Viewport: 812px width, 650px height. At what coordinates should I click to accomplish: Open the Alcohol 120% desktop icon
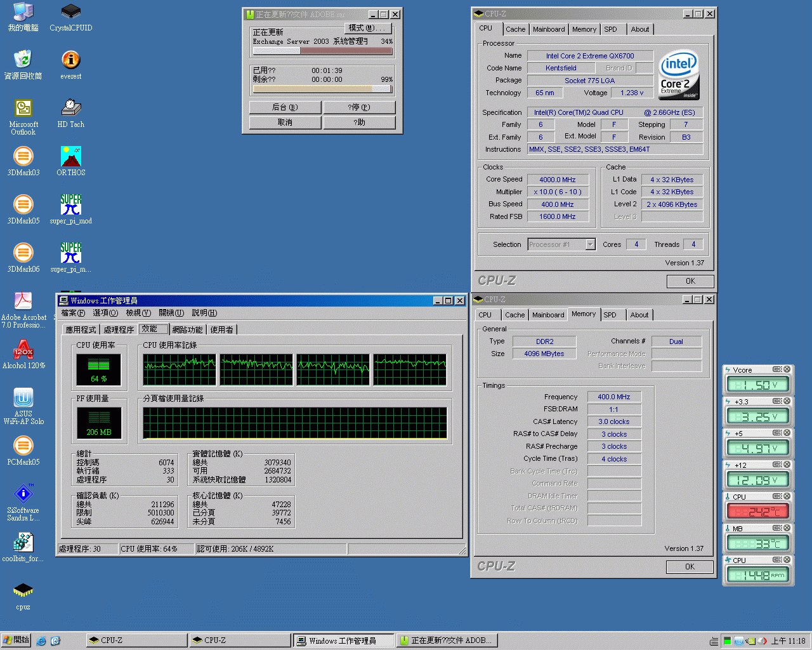tap(23, 354)
